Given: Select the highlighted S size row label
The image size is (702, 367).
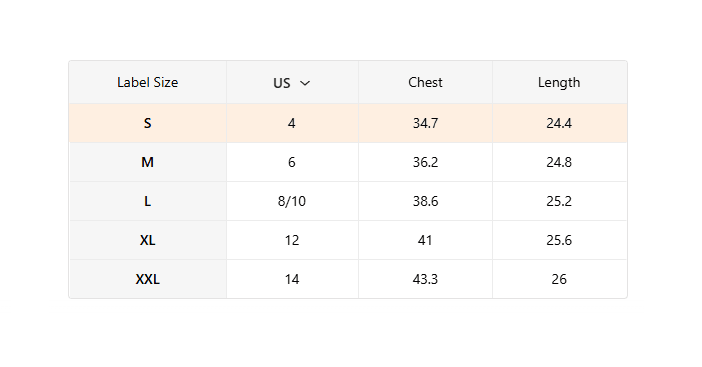Looking at the screenshot, I should coord(148,123).
